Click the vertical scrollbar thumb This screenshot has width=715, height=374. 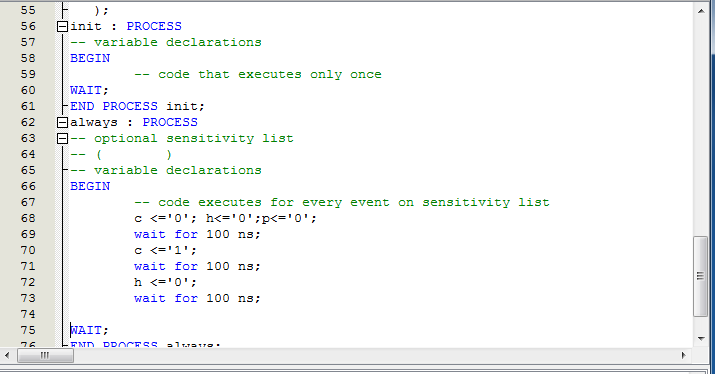coord(701,276)
